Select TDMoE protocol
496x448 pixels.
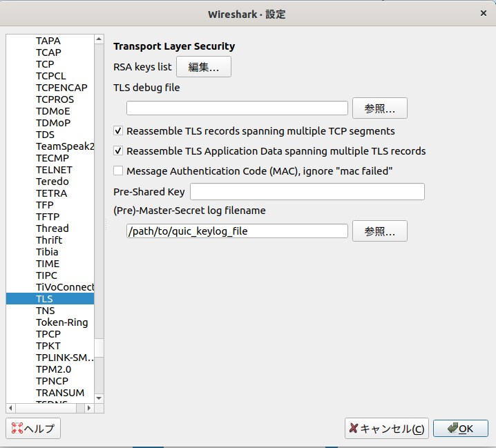point(53,111)
